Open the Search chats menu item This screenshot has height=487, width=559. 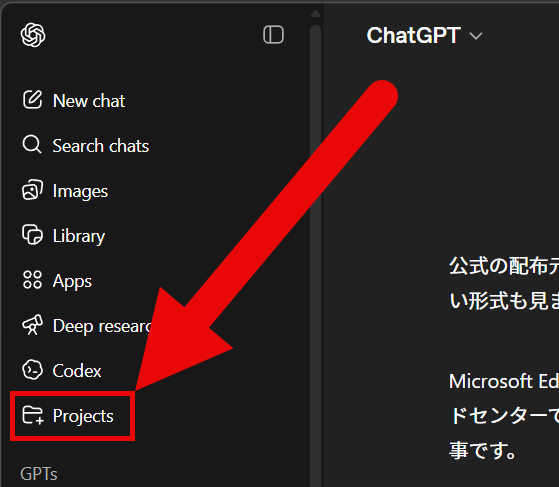click(101, 146)
